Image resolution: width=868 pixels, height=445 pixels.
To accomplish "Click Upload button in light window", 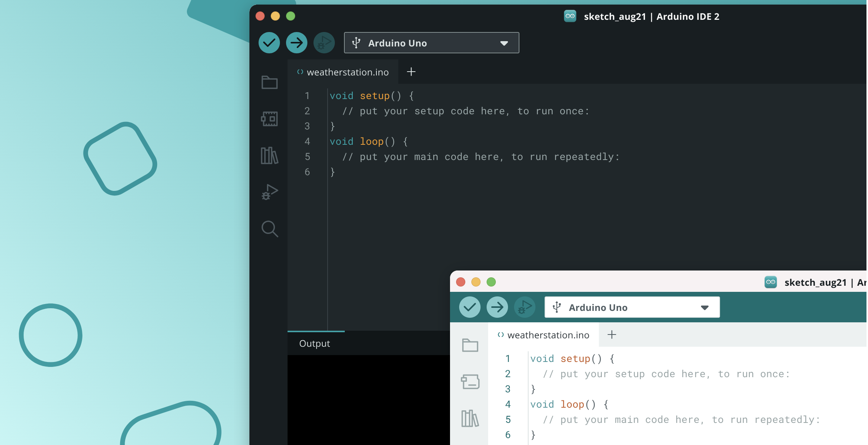I will point(497,307).
